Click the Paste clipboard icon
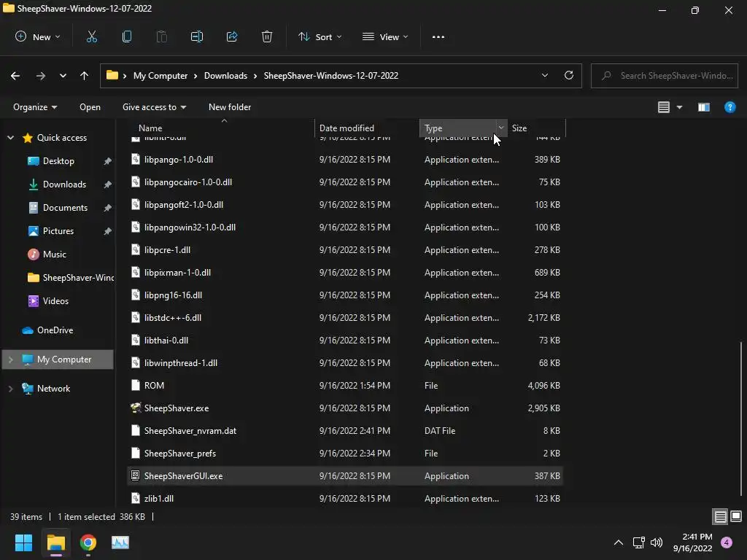 click(162, 36)
